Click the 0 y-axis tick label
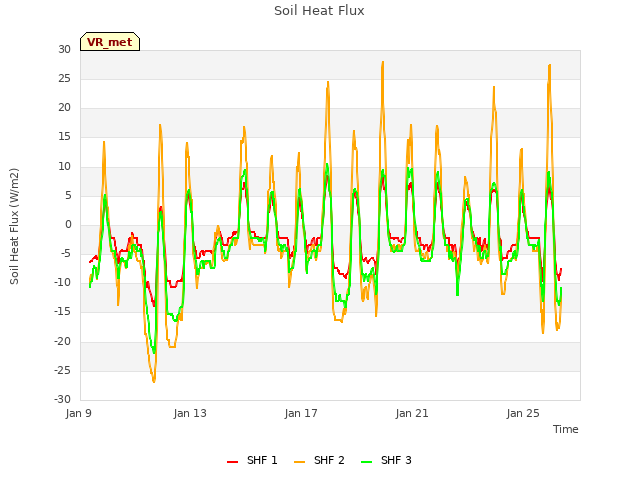Screen dimensions: 640x480 68,224
